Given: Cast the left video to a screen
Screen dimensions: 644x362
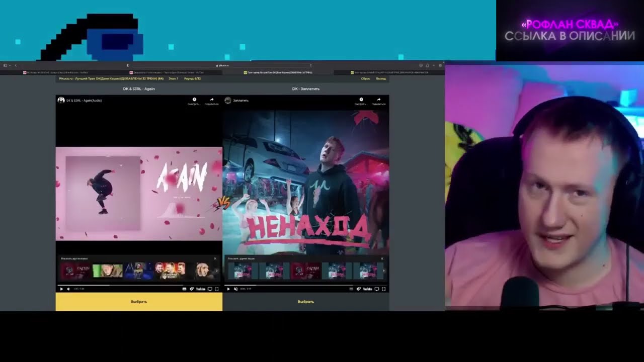Looking at the screenshot, I should (x=210, y=289).
